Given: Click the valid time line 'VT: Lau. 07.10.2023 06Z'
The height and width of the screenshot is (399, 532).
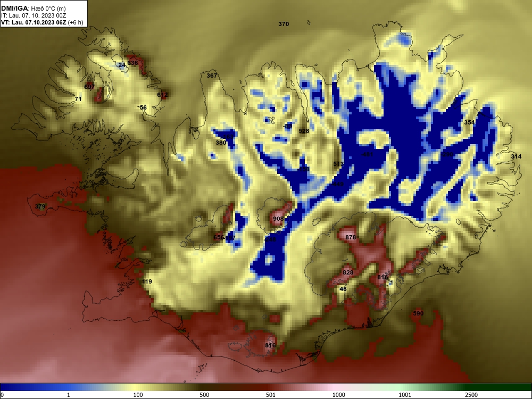Looking at the screenshot, I should (34, 23).
